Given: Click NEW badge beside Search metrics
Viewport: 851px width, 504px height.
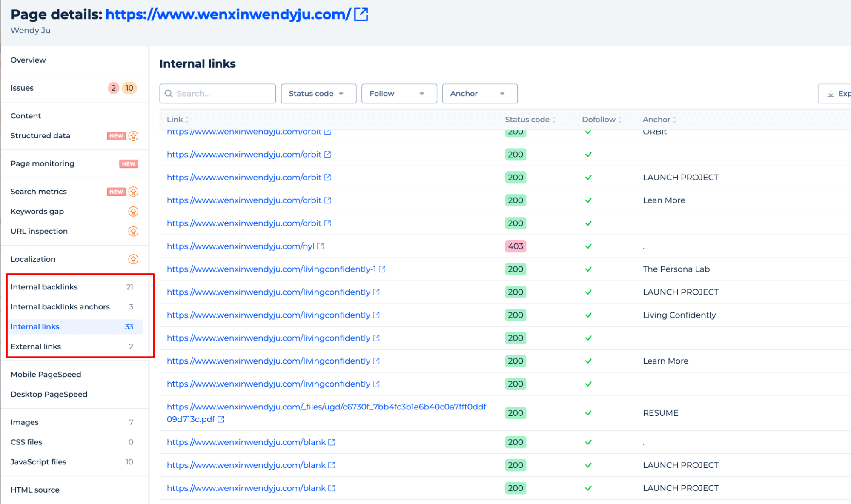Looking at the screenshot, I should pos(116,192).
